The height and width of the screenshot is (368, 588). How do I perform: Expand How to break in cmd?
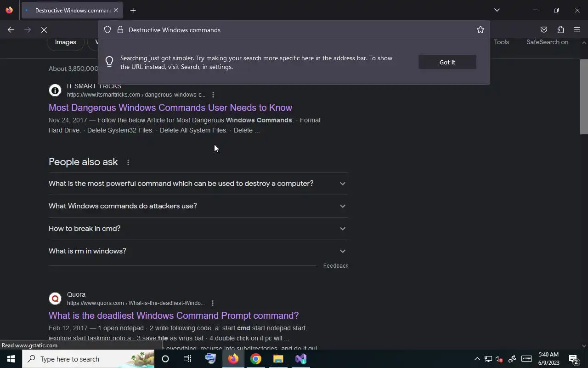(x=198, y=229)
